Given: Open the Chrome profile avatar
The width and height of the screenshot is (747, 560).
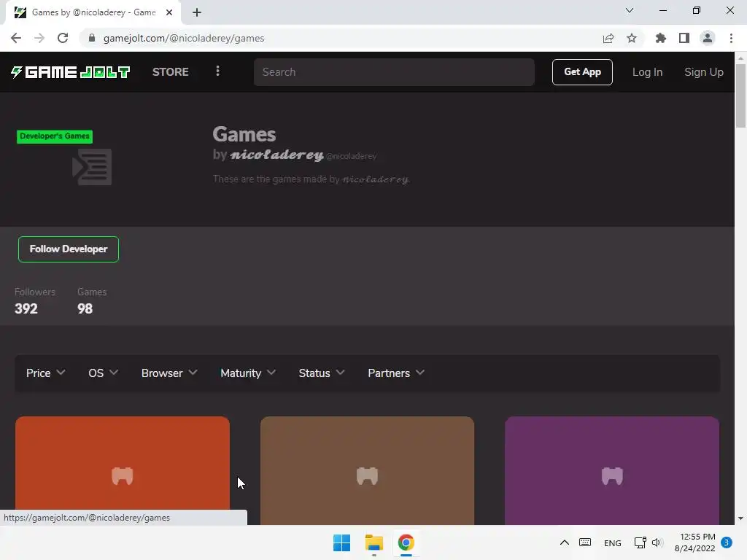Looking at the screenshot, I should click(708, 38).
